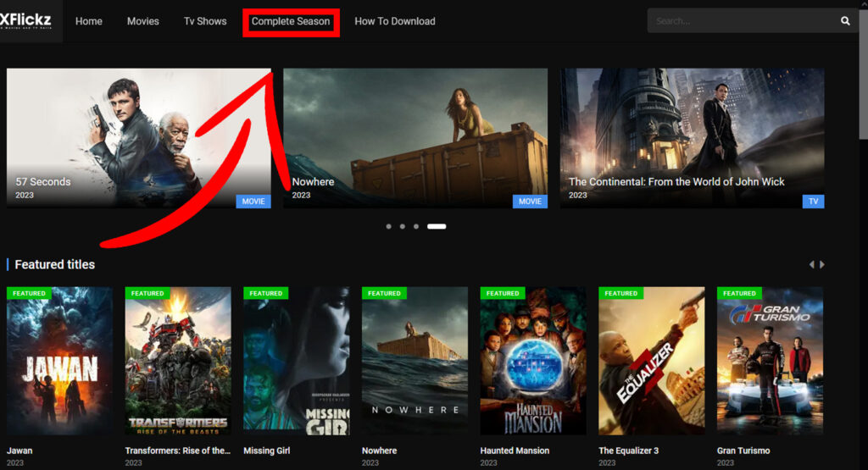Click FEATURED tag on Jawan poster
The width and height of the screenshot is (868, 470).
point(30,293)
